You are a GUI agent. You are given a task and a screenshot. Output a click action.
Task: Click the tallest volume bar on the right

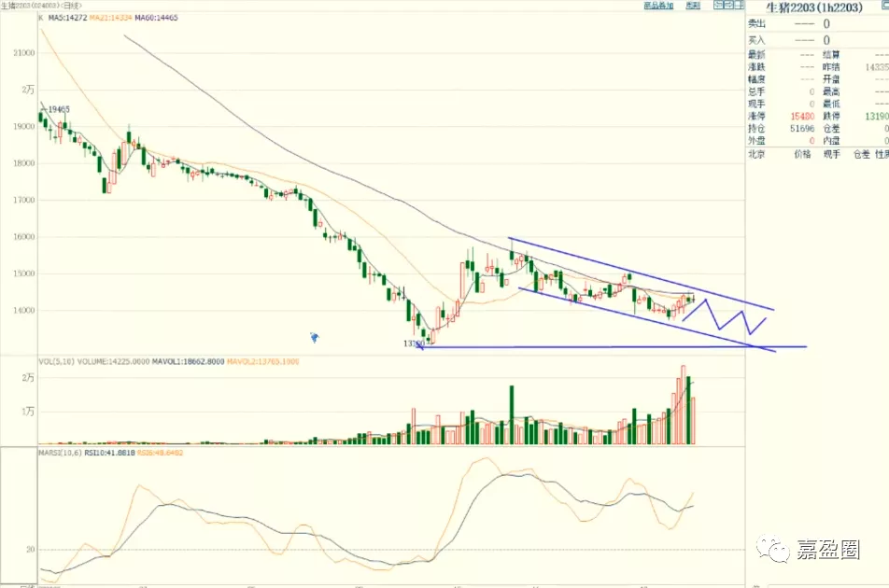coord(683,405)
